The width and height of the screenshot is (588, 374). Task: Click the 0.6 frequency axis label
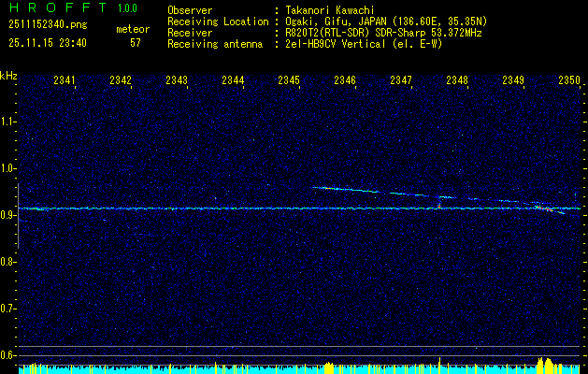click(8, 354)
